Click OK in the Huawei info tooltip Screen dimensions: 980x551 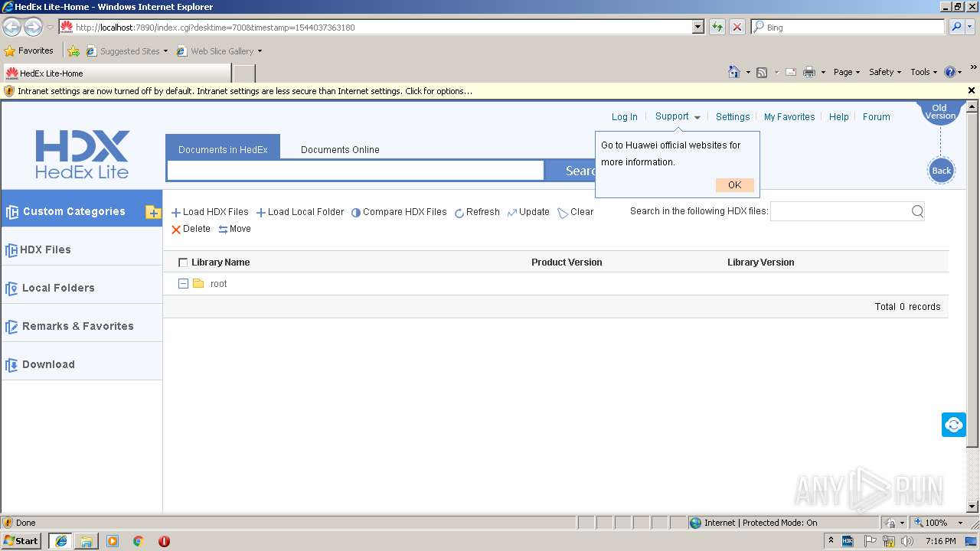735,184
